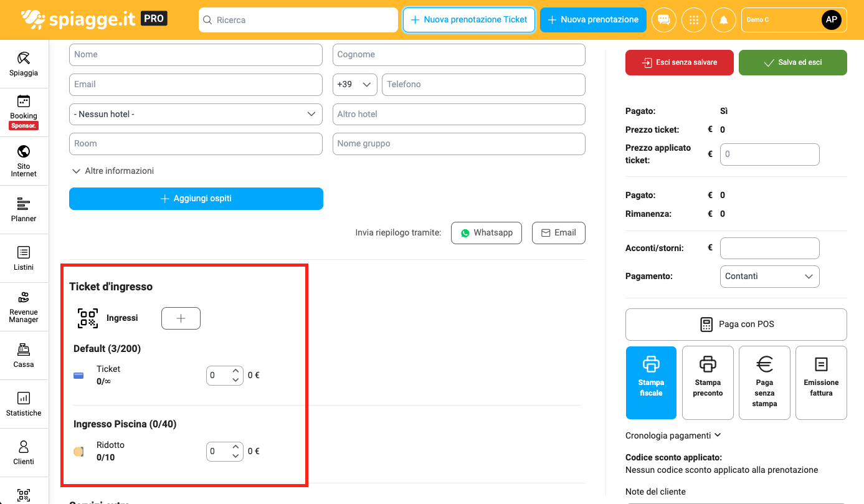The width and height of the screenshot is (864, 504).
Task: Increase the Ridotto quantity stepper
Action: pyautogui.click(x=235, y=447)
